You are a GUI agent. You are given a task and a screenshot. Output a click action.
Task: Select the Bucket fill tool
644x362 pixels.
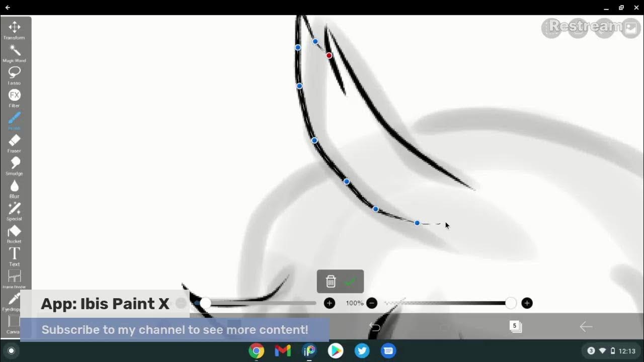(14, 234)
